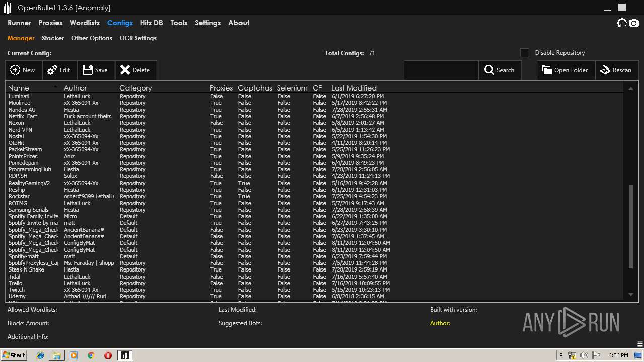Open media player taskbar icon
This screenshot has height=362, width=644.
pyautogui.click(x=74, y=355)
